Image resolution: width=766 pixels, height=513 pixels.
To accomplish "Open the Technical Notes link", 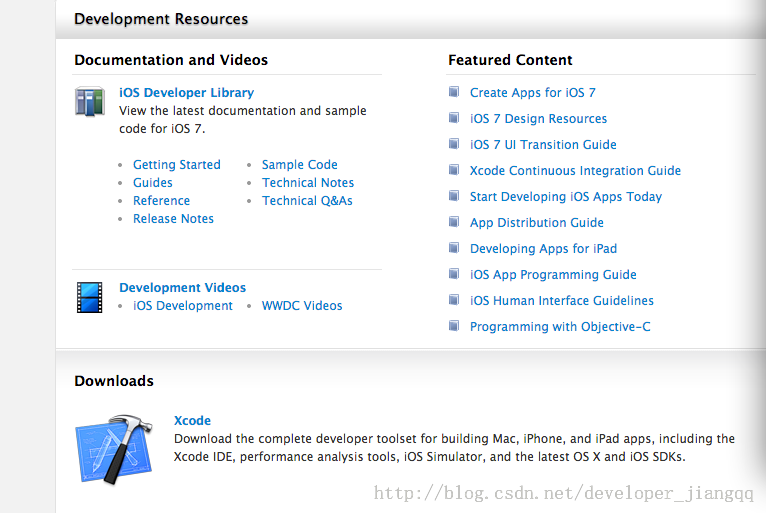I will [x=307, y=183].
